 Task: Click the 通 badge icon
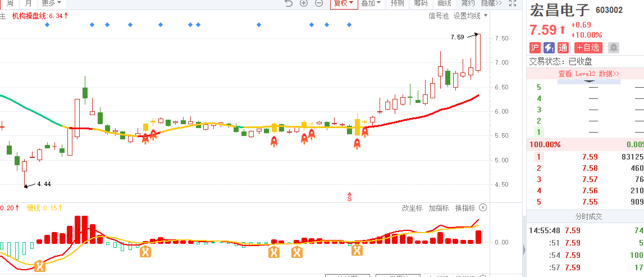pos(563,48)
